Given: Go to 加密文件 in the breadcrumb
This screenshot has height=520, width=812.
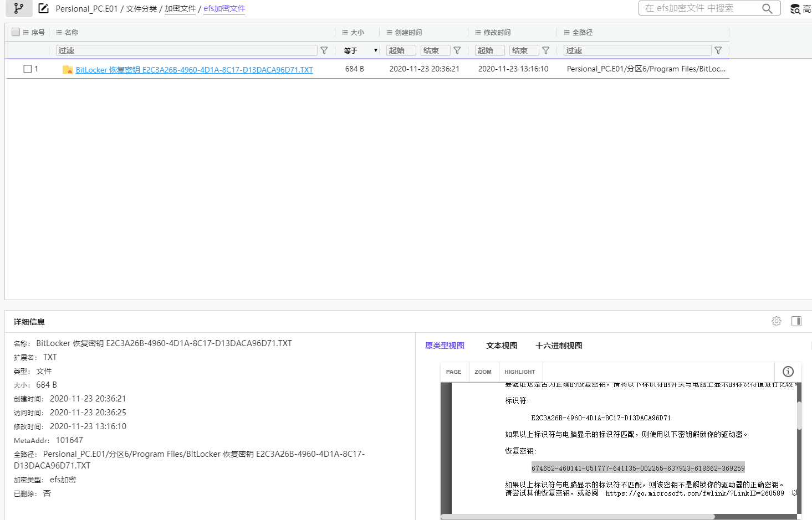Looking at the screenshot, I should (180, 9).
